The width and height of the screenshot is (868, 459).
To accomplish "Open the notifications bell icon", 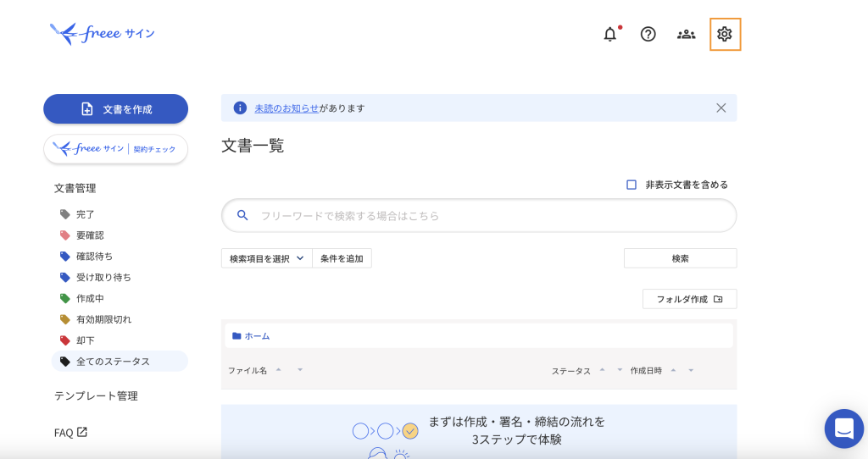I will coord(610,35).
